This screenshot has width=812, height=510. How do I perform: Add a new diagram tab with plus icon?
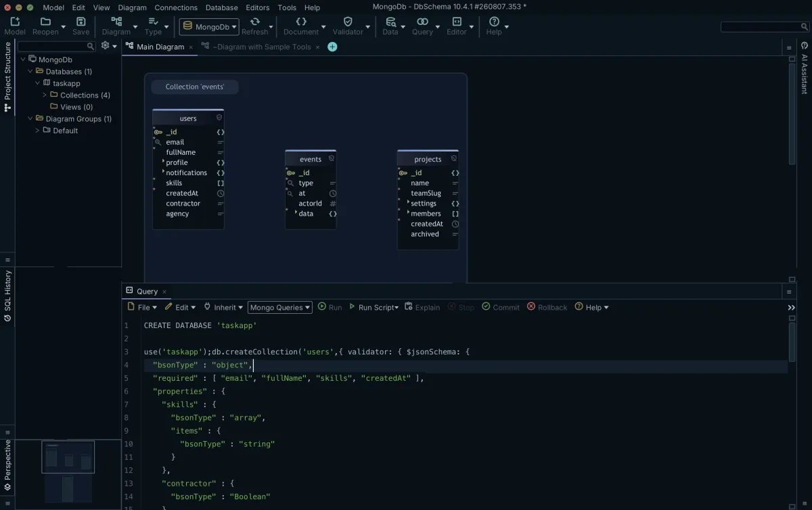pos(332,47)
